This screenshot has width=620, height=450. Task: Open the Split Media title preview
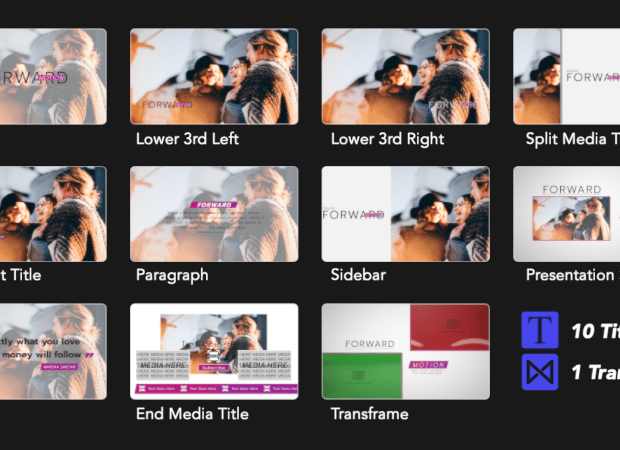pyautogui.click(x=567, y=76)
